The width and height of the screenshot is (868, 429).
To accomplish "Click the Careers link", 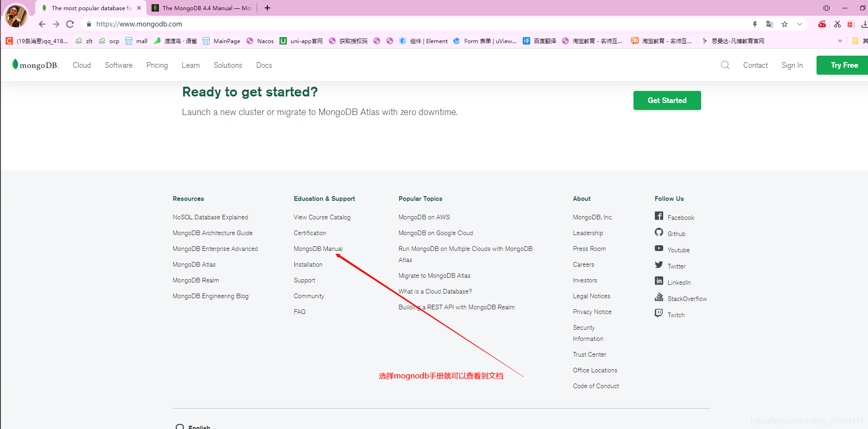I will pyautogui.click(x=583, y=264).
